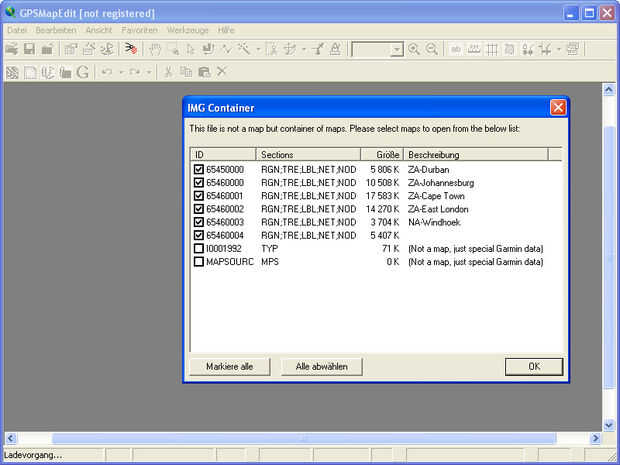Screen dimensions: 620x465
Task: Open the Hilfe menu
Action: tap(226, 30)
